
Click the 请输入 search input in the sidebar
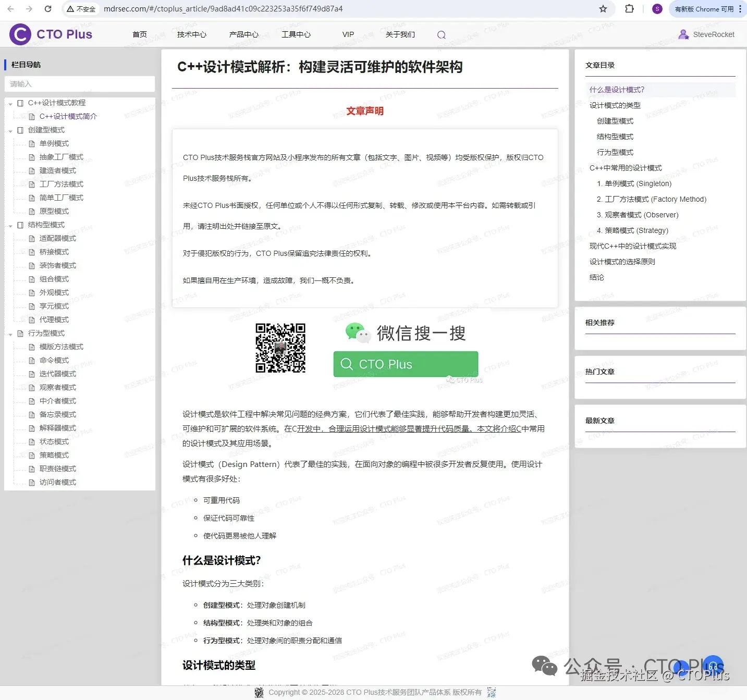[x=79, y=84]
